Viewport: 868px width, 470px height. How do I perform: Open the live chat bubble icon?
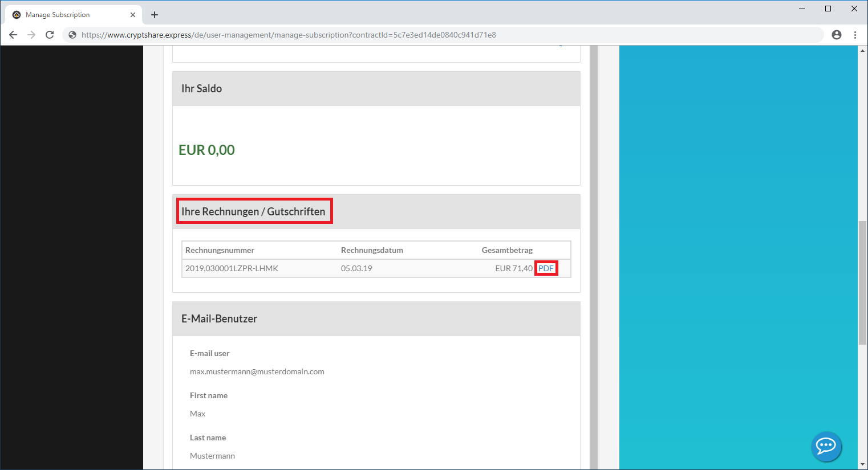pos(826,446)
